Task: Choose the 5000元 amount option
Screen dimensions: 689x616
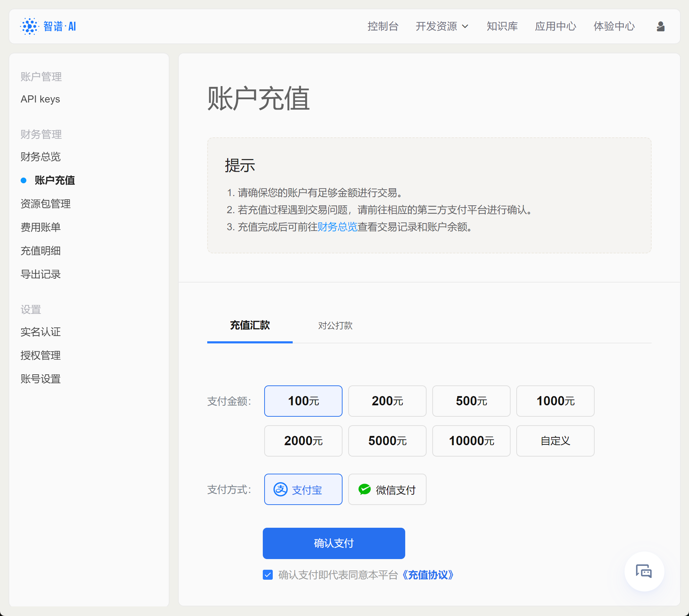Action: pyautogui.click(x=387, y=441)
